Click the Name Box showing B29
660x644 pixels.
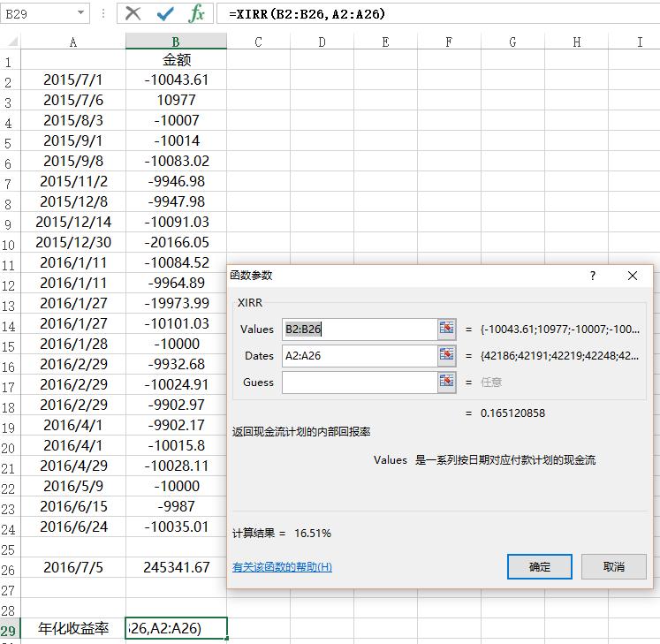click(x=38, y=14)
